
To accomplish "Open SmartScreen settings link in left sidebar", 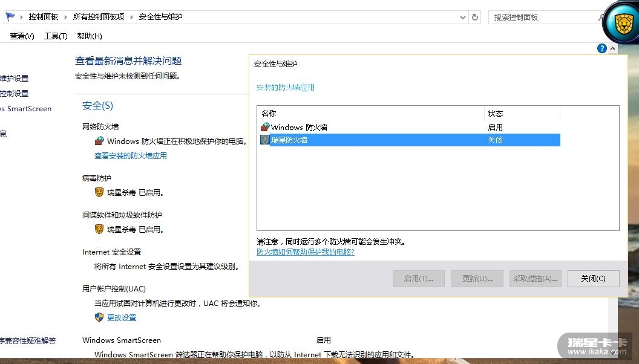I will click(x=25, y=109).
